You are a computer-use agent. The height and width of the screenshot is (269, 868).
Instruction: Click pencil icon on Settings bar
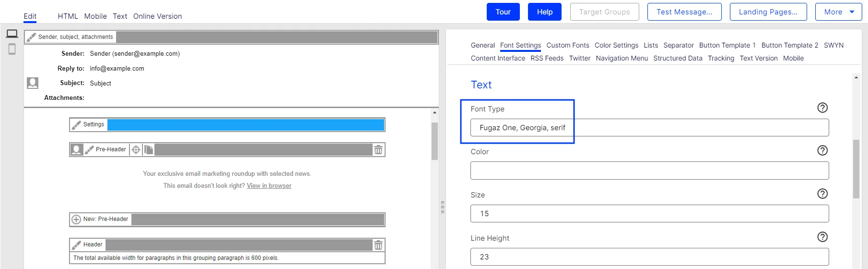click(x=76, y=124)
